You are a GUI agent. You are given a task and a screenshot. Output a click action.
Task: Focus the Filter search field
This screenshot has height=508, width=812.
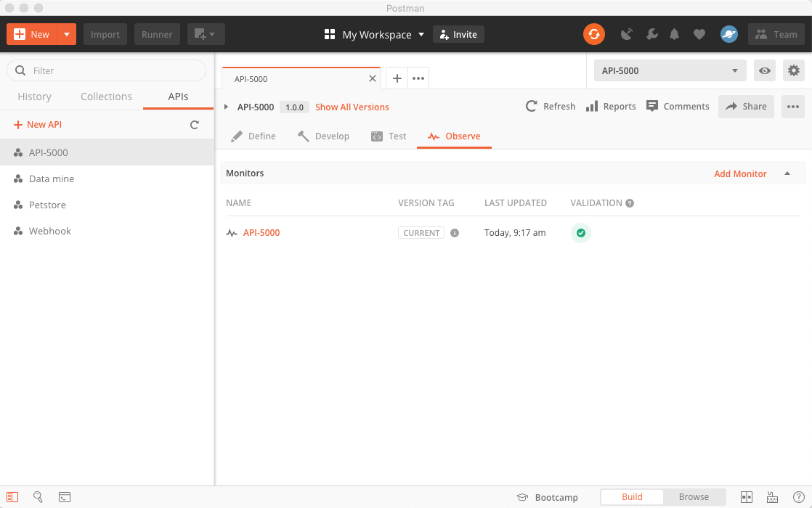(x=106, y=70)
